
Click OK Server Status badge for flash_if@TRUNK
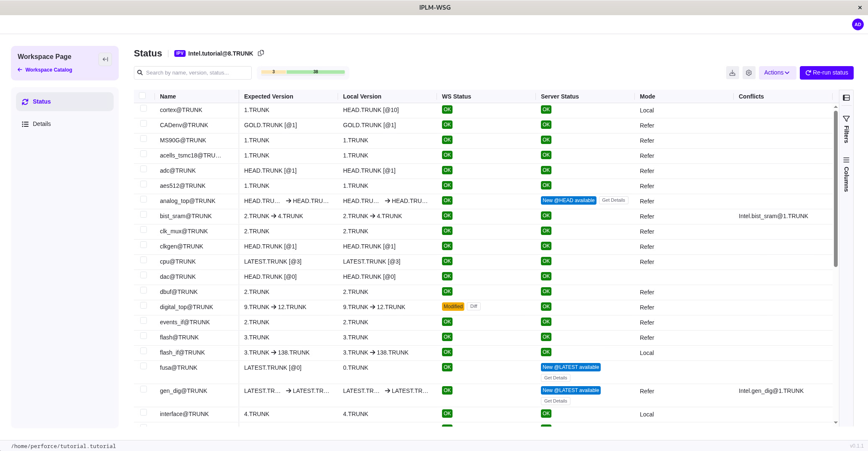pos(546,352)
